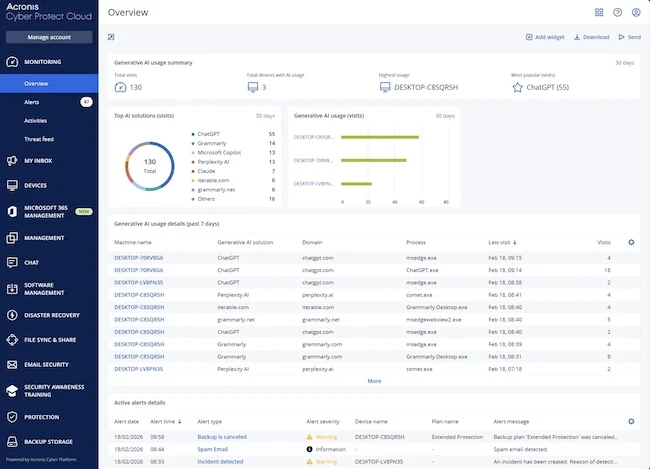
Task: Show More usage detail rows
Action: pos(374,381)
